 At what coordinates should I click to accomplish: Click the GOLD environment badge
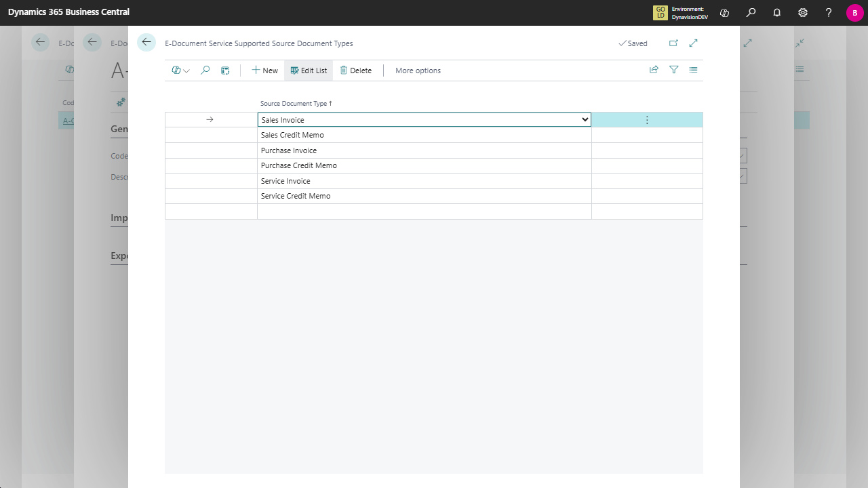coord(660,12)
